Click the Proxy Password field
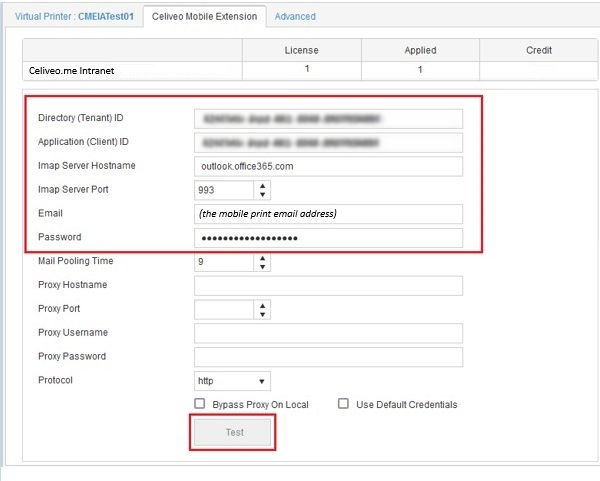The height and width of the screenshot is (481, 600). click(328, 357)
